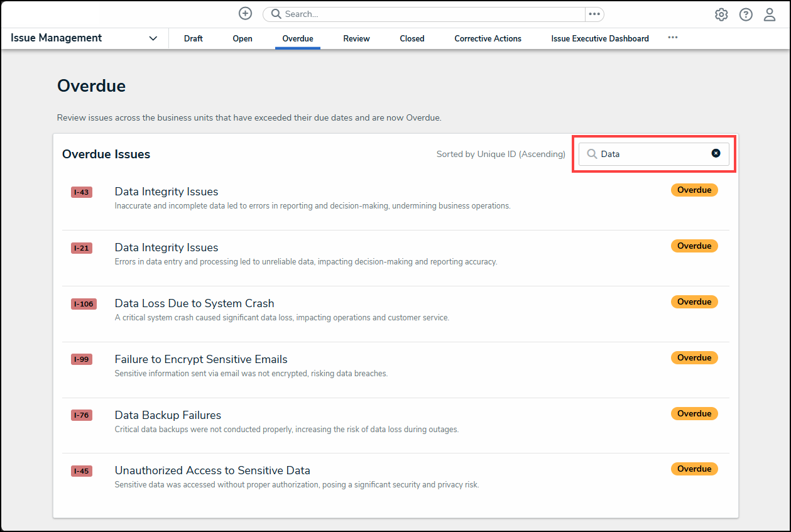Show more tabs via ellipsis

click(673, 38)
